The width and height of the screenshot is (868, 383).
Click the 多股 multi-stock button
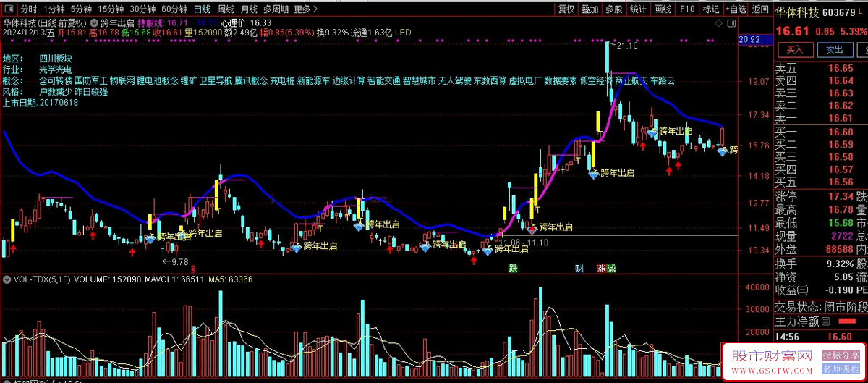(x=613, y=9)
